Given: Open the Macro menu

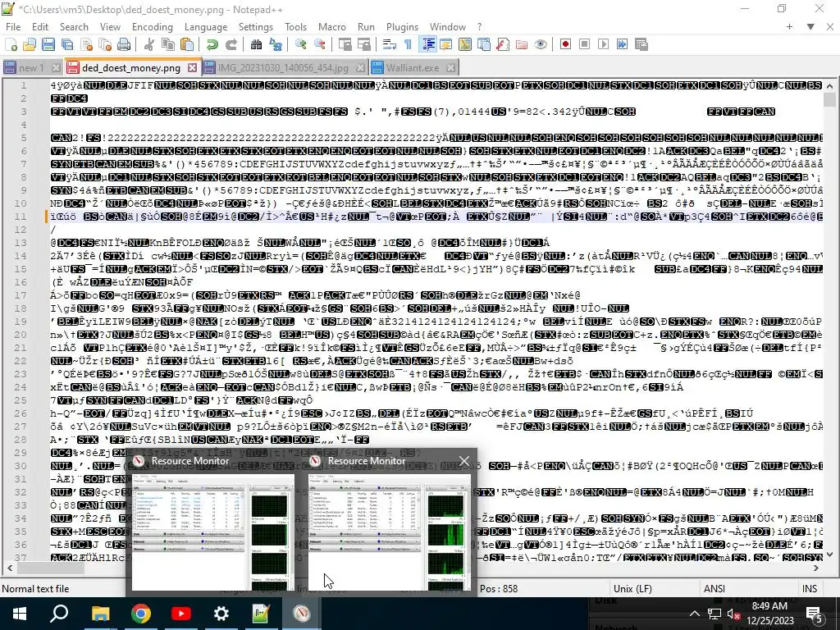Looking at the screenshot, I should [x=332, y=27].
